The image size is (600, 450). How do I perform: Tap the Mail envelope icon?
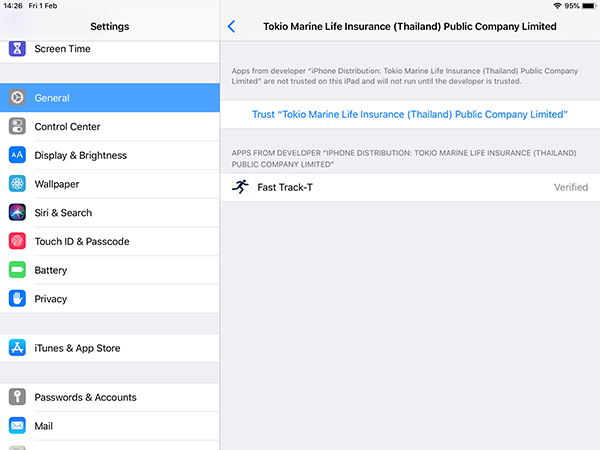point(17,426)
